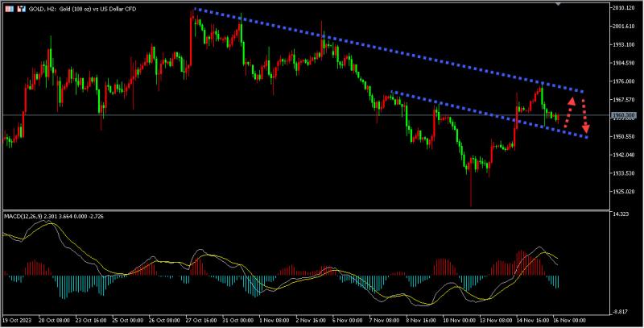This screenshot has width=644, height=328.
Task: Click the 14.323 MACD scale value
Action: pyautogui.click(x=620, y=214)
